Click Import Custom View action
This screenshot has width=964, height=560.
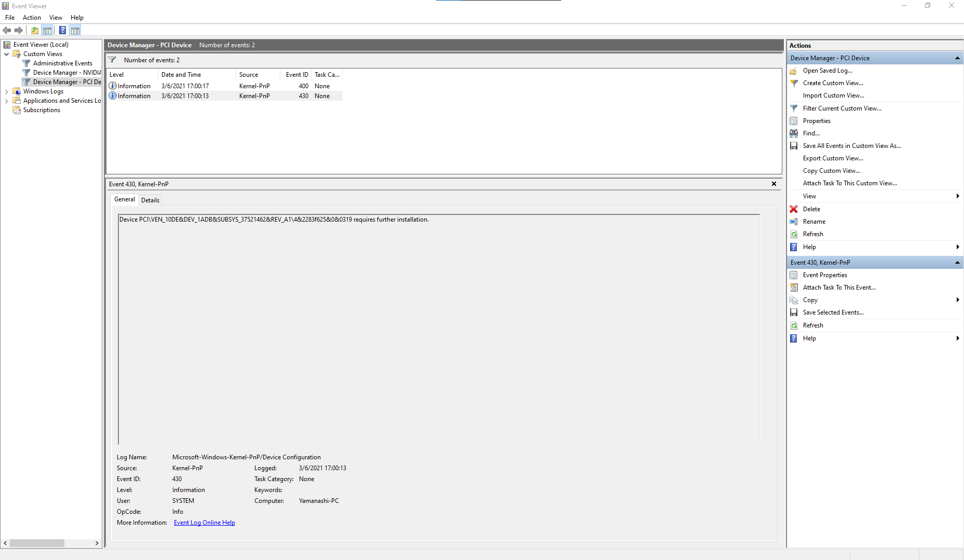pyautogui.click(x=833, y=95)
